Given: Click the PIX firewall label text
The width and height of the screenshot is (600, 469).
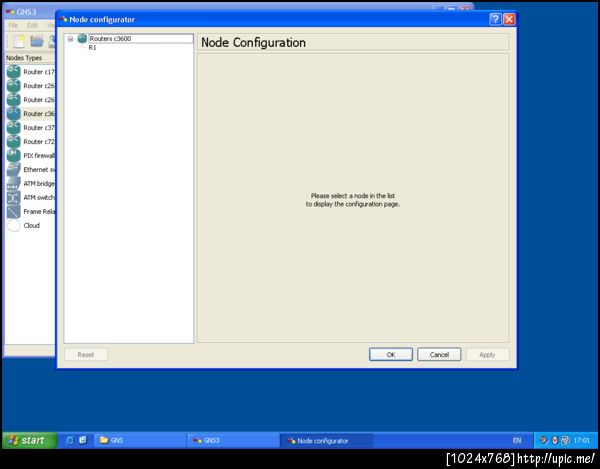Looking at the screenshot, I should click(x=39, y=156).
